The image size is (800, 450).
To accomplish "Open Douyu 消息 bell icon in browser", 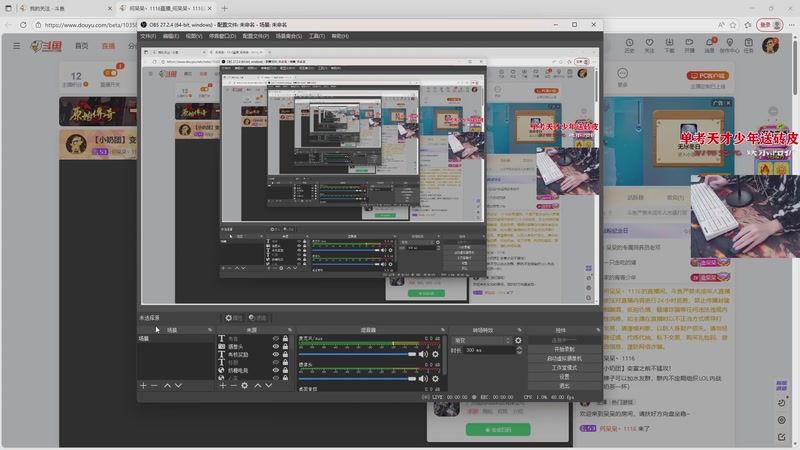I will point(710,45).
